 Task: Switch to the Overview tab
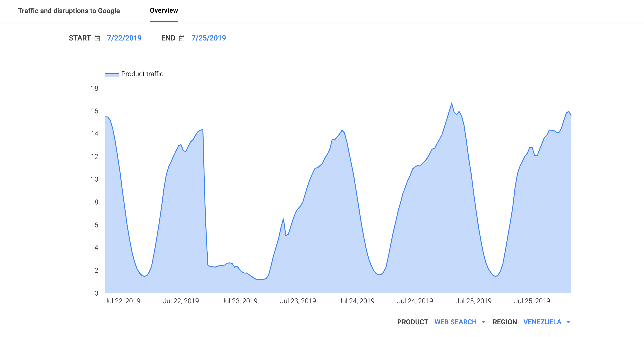click(x=164, y=10)
